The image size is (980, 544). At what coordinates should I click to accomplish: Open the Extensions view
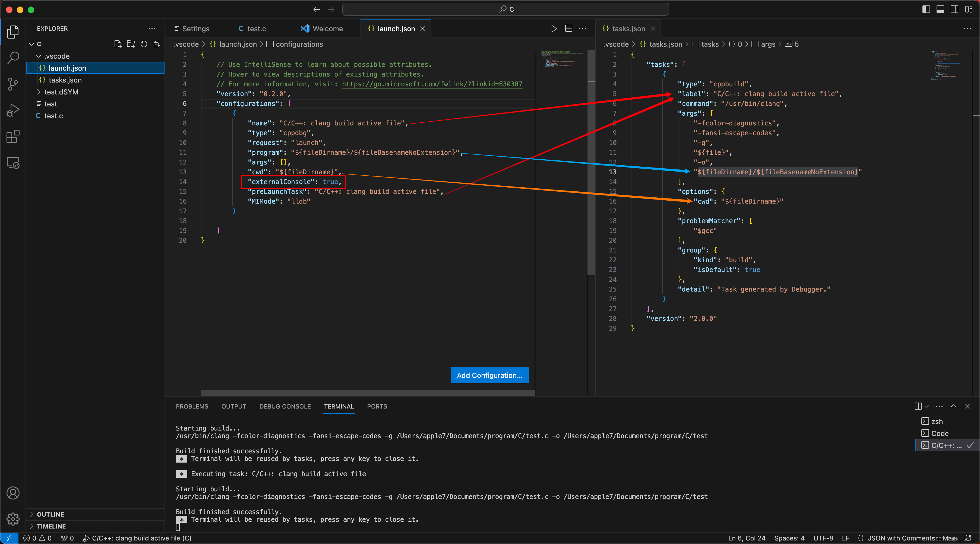[x=13, y=137]
